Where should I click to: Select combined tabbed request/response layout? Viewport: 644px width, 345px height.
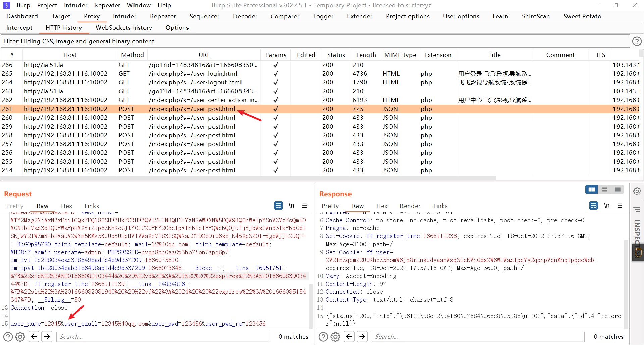618,190
